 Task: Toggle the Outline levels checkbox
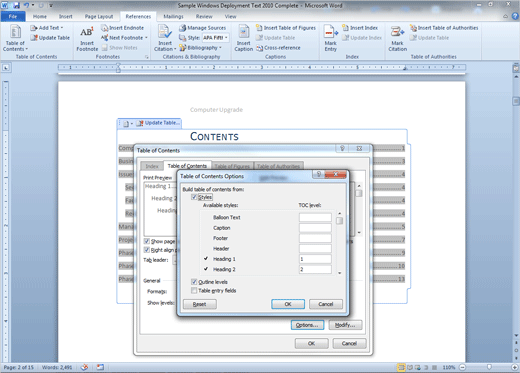(x=194, y=282)
